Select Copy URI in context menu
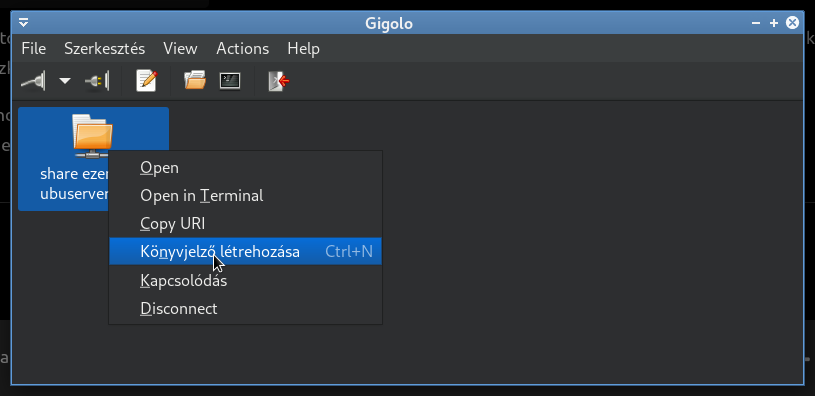Screen dimensions: 815x396 point(245,224)
